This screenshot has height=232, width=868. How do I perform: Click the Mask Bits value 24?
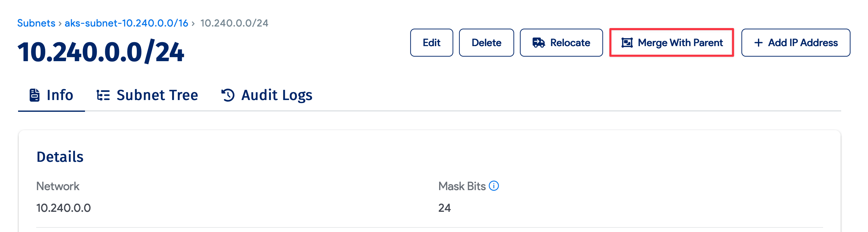point(445,208)
